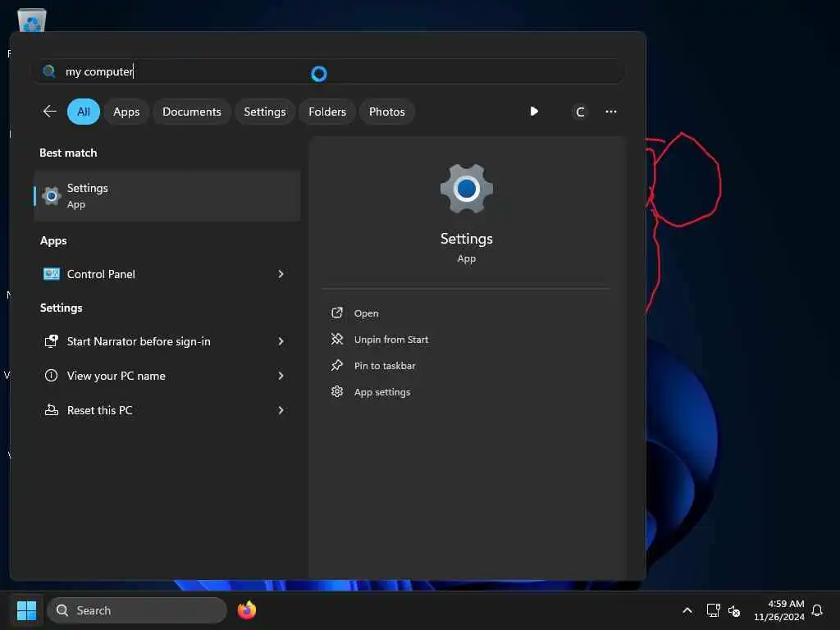Launch Firefox from the taskbar
The width and height of the screenshot is (840, 630).
point(247,610)
